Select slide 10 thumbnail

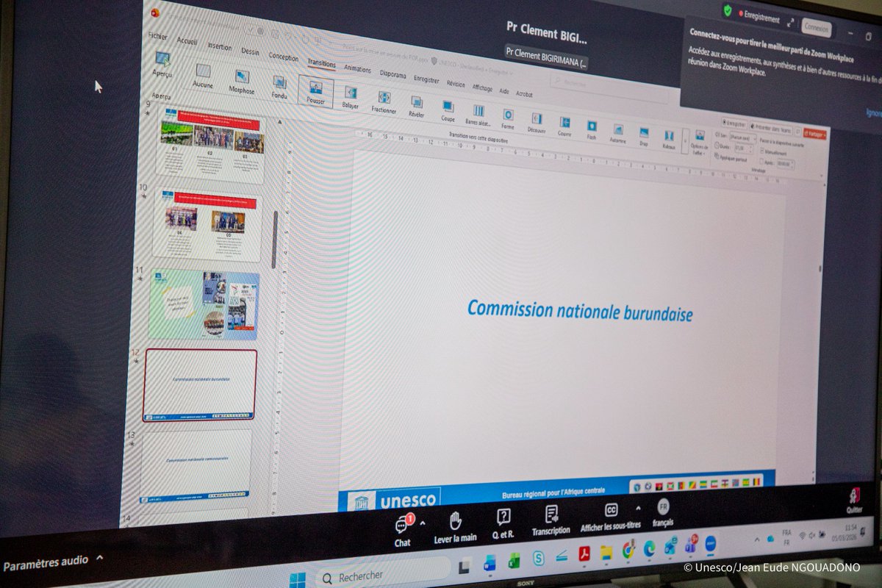coord(207,226)
